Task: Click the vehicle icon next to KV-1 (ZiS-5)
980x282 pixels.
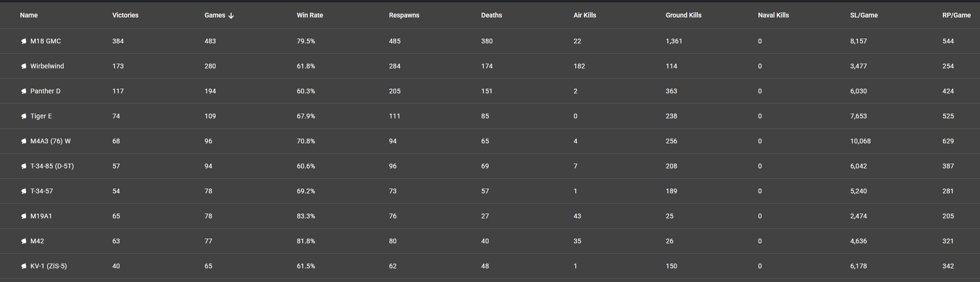Action: [x=24, y=266]
